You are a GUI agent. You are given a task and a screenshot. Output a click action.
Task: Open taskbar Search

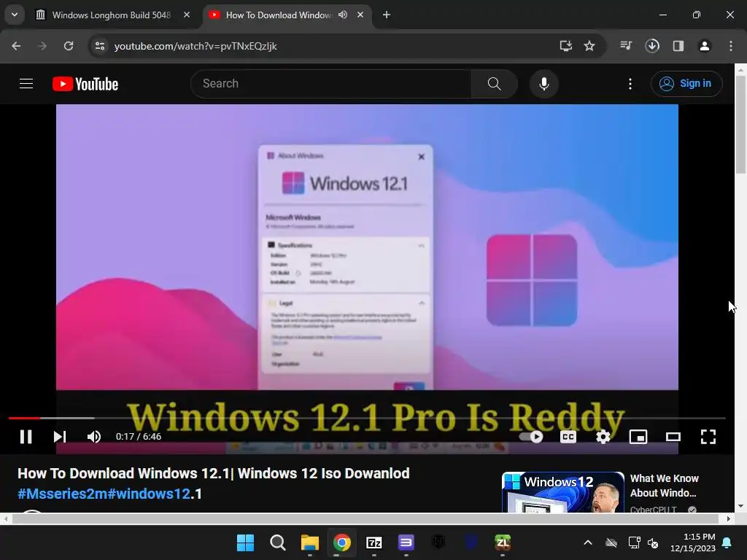point(277,542)
